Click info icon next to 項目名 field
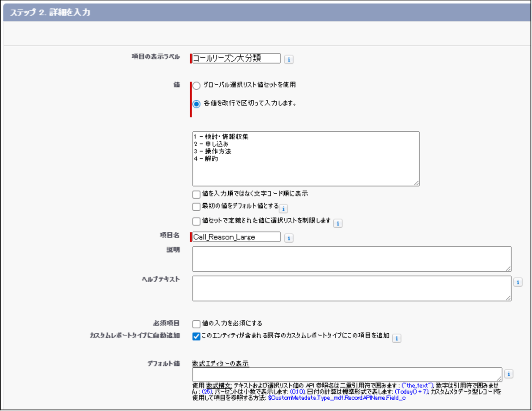Image resolution: width=532 pixels, height=411 pixels. (x=289, y=238)
